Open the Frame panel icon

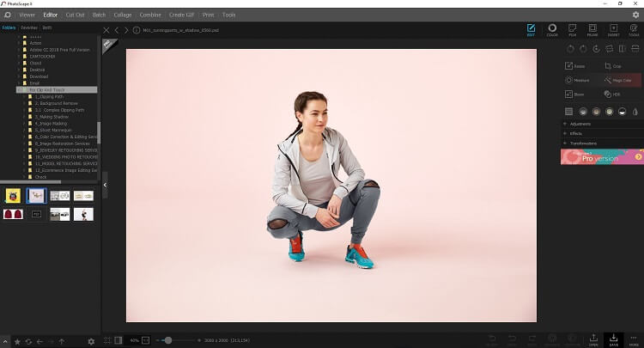(x=593, y=30)
